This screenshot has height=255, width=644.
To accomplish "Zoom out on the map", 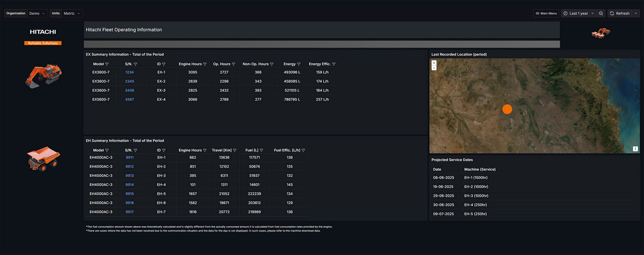I will click(x=434, y=68).
